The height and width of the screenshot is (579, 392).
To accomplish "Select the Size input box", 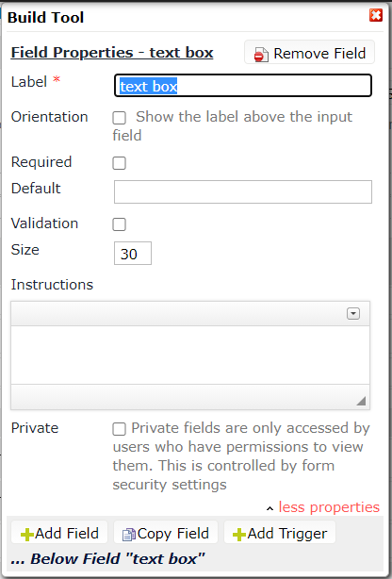I will (x=133, y=254).
